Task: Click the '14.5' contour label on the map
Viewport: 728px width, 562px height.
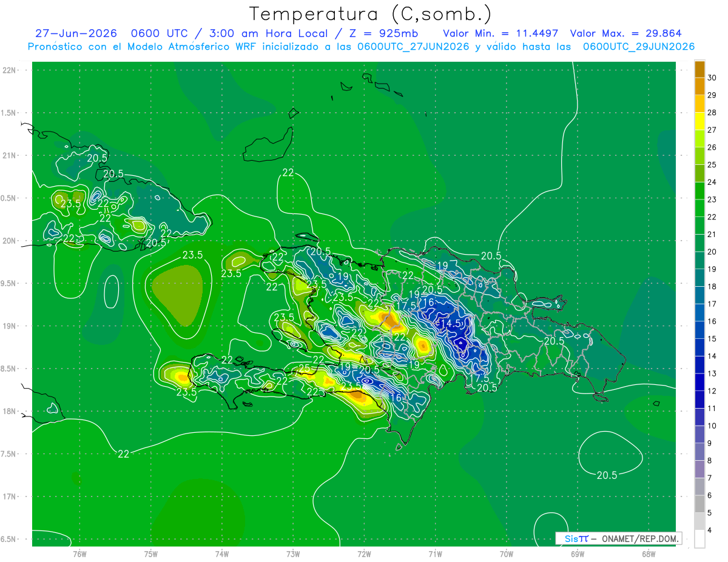Action: (450, 324)
